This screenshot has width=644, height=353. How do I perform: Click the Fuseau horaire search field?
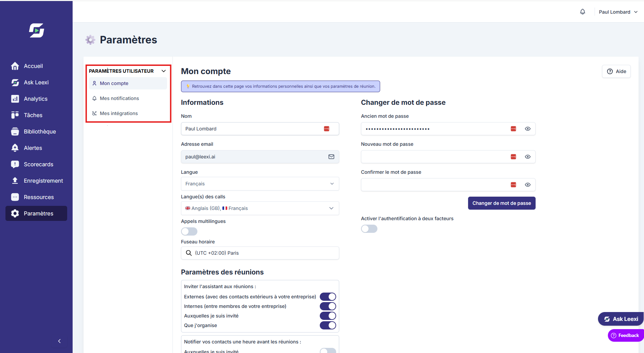coord(260,253)
